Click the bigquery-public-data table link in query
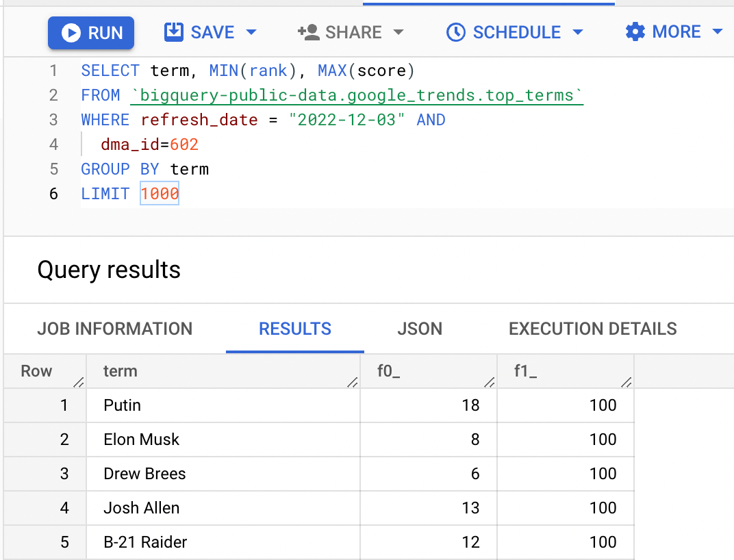This screenshot has width=734, height=560. pos(357,96)
